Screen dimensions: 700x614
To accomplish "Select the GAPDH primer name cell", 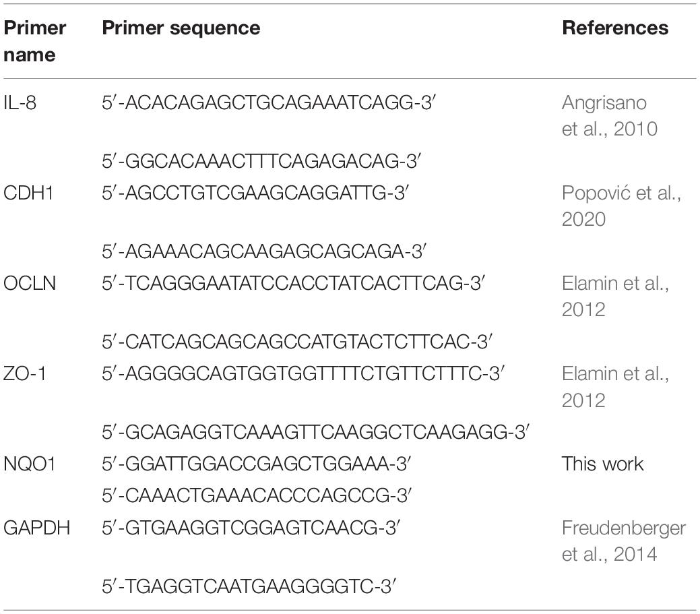I will pos(36,528).
